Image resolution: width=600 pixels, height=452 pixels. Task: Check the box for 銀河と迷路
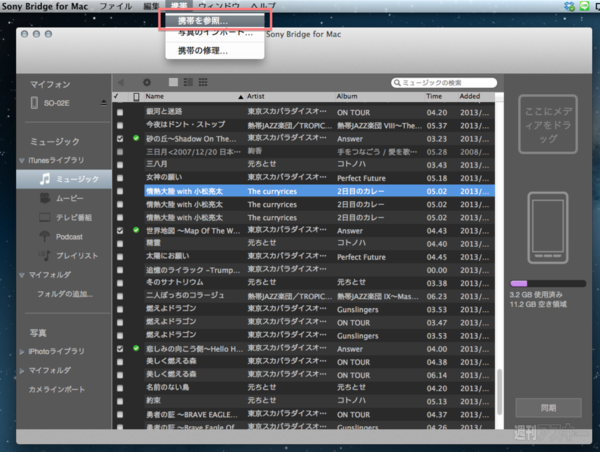click(x=120, y=112)
